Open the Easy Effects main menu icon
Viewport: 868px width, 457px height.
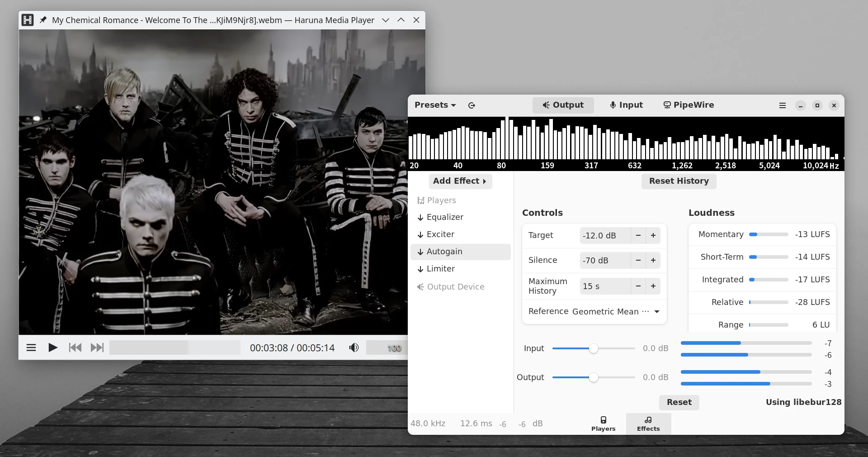coord(783,105)
